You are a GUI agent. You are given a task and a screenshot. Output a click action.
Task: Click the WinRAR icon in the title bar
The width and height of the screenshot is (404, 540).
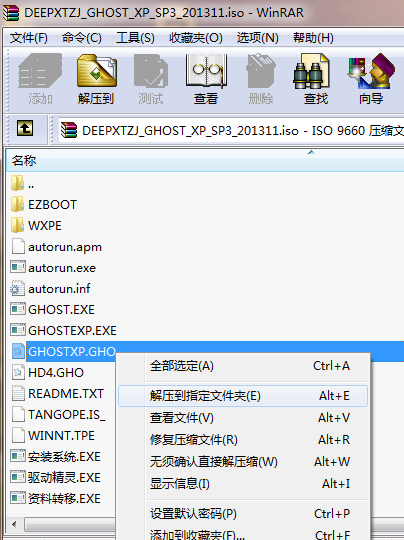11,13
